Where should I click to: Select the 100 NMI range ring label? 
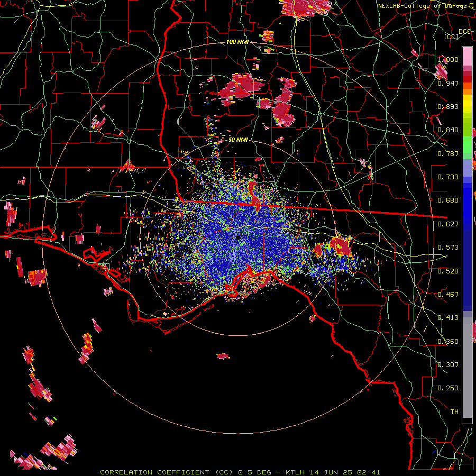(237, 42)
